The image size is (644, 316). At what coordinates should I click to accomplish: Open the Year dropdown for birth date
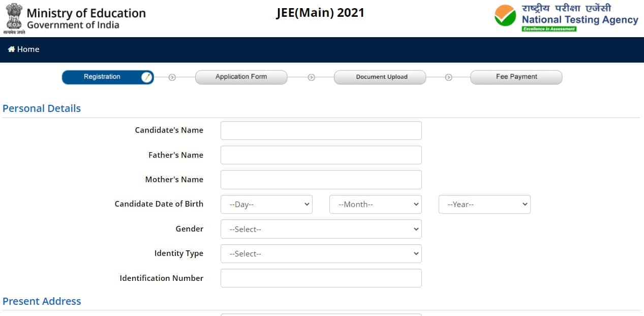point(484,205)
